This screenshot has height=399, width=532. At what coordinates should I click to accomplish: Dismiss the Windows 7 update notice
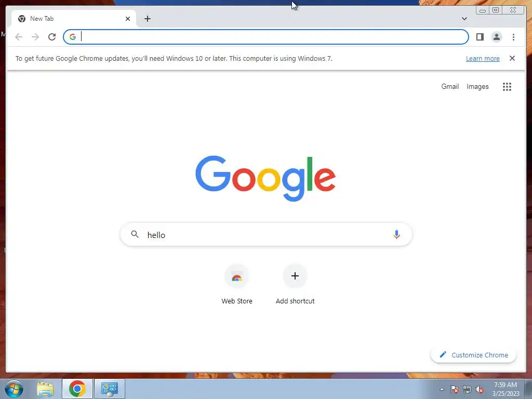(x=512, y=58)
